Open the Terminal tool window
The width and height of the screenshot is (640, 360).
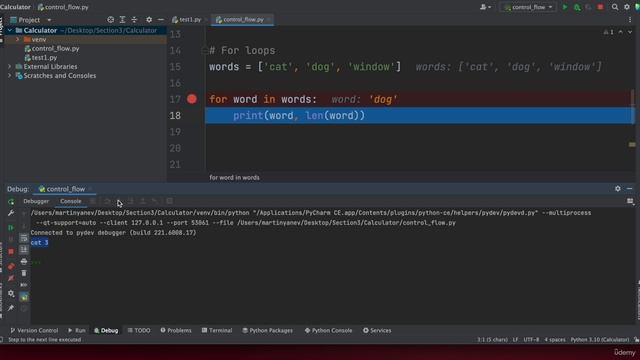pyautogui.click(x=217, y=330)
